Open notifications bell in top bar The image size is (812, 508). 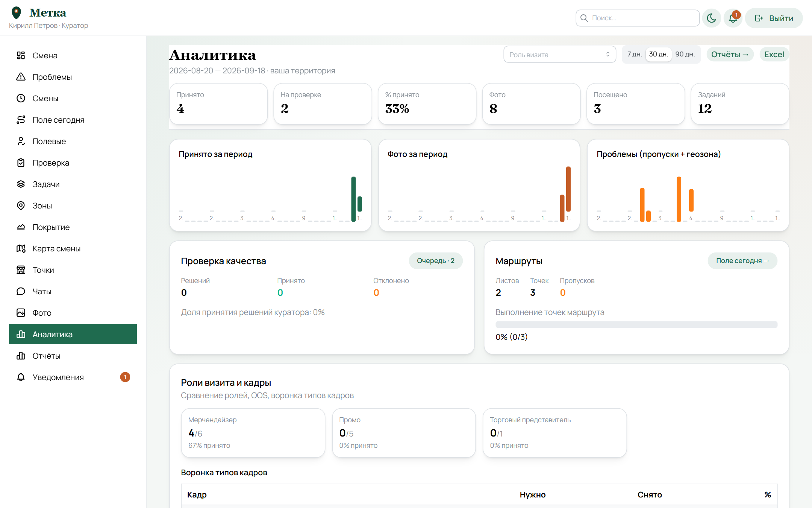(x=733, y=18)
